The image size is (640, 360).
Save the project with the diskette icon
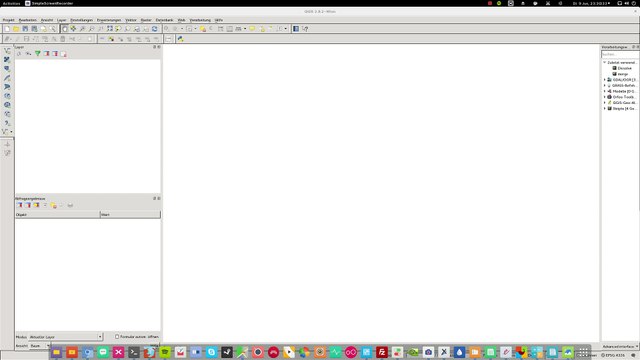click(25, 29)
